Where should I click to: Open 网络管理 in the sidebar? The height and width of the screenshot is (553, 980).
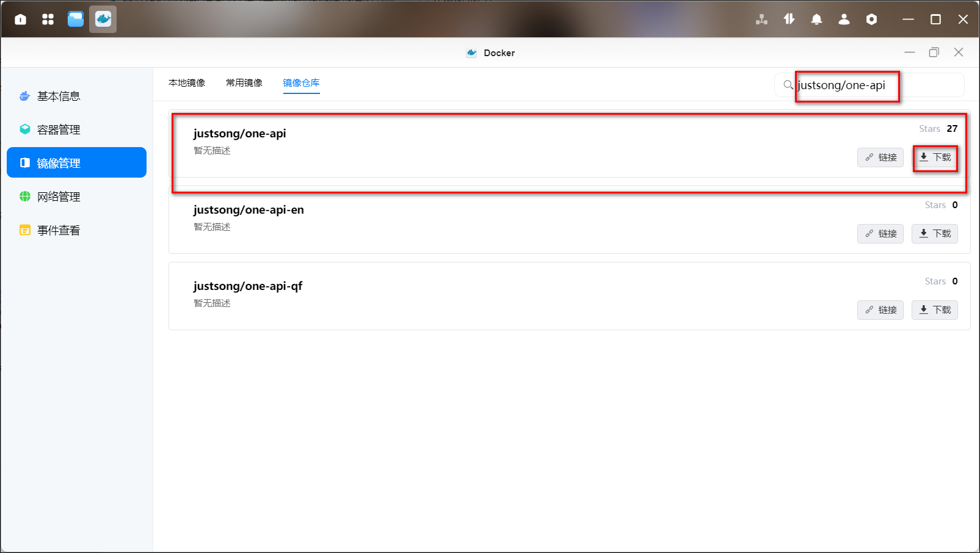(59, 197)
